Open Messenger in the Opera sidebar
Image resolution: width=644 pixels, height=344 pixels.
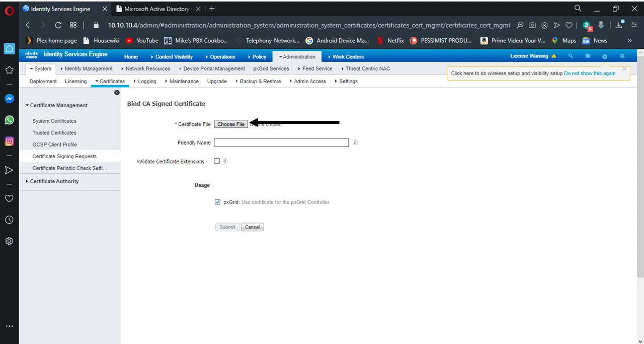pyautogui.click(x=9, y=99)
